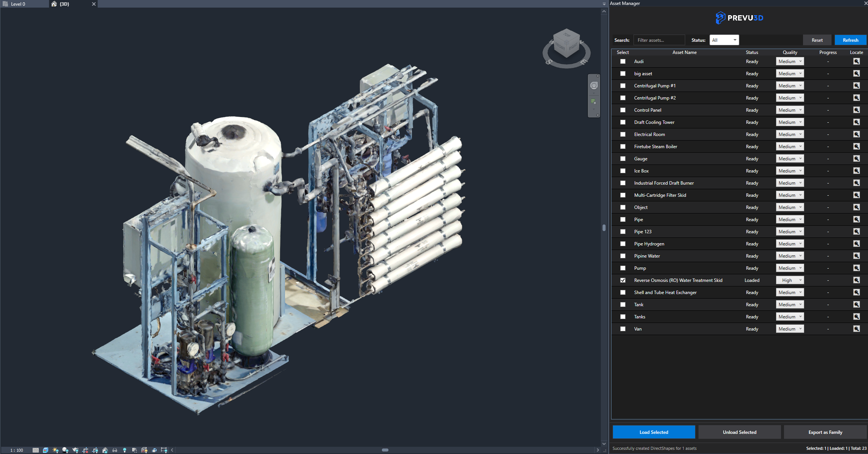Viewport: 868px width, 454px height.
Task: Click the Unload Selected button
Action: [x=739, y=432]
